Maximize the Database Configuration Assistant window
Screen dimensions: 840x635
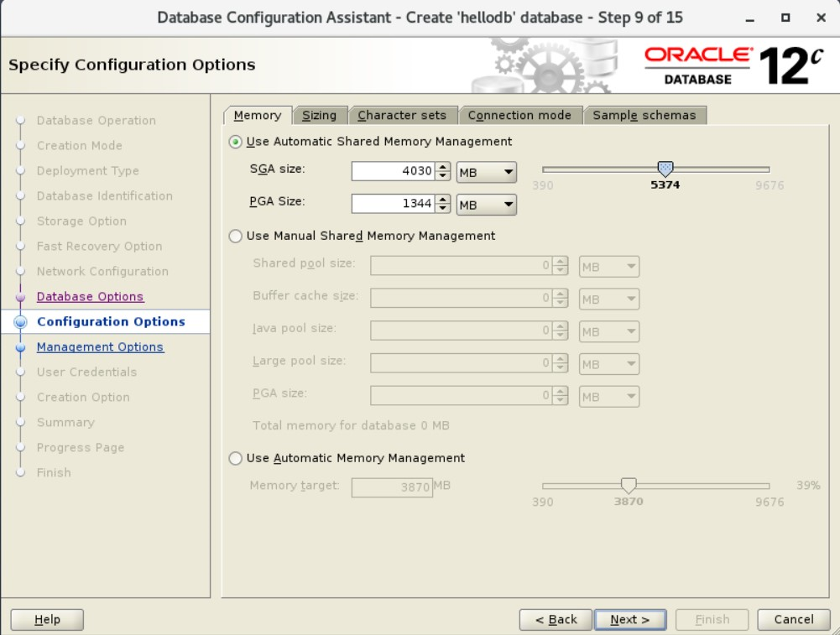pyautogui.click(x=785, y=18)
